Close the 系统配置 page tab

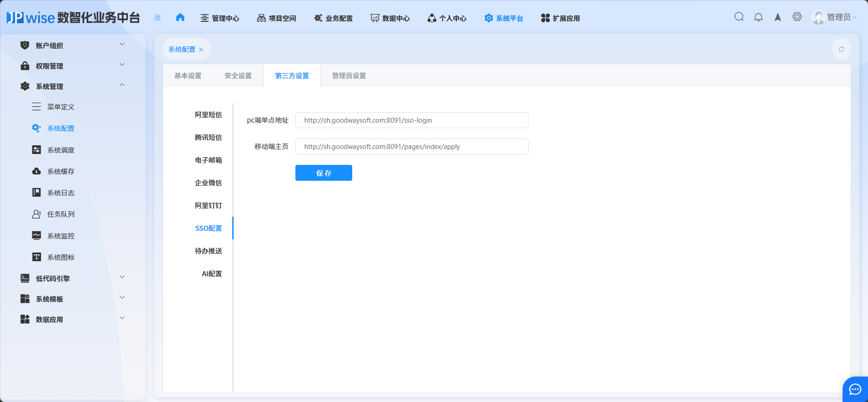pos(201,50)
